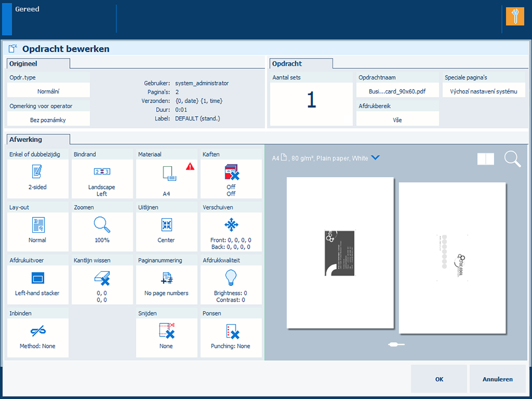Open the Afdrukbereik Vše selector
Image resolution: width=532 pixels, height=399 pixels.
click(x=397, y=119)
